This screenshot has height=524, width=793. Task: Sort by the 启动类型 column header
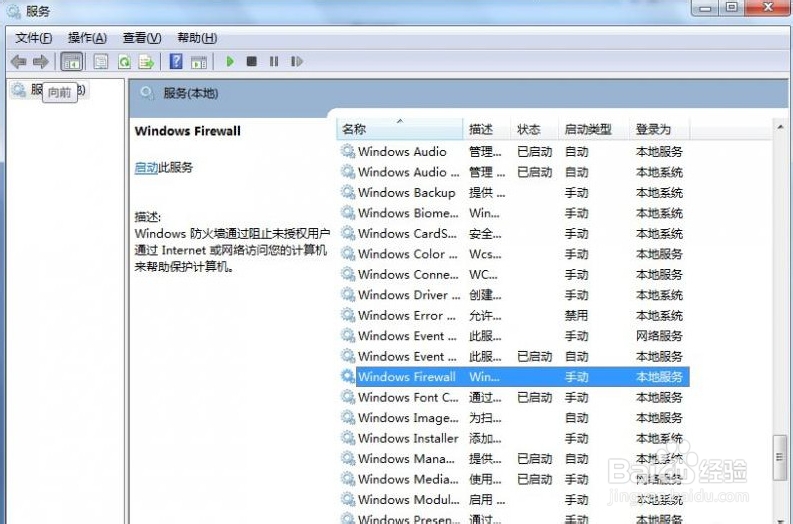coord(594,129)
